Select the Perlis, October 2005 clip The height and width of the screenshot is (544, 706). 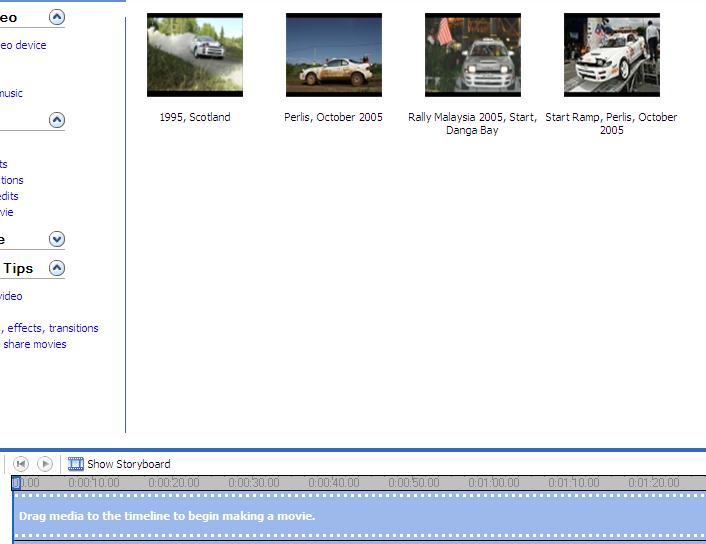coord(334,55)
